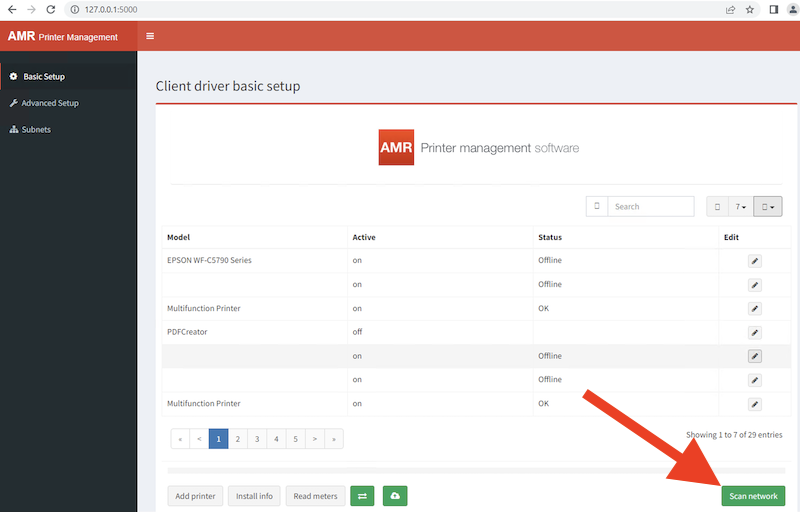Click the Add printer button
Image resolution: width=800 pixels, height=512 pixels.
click(195, 496)
